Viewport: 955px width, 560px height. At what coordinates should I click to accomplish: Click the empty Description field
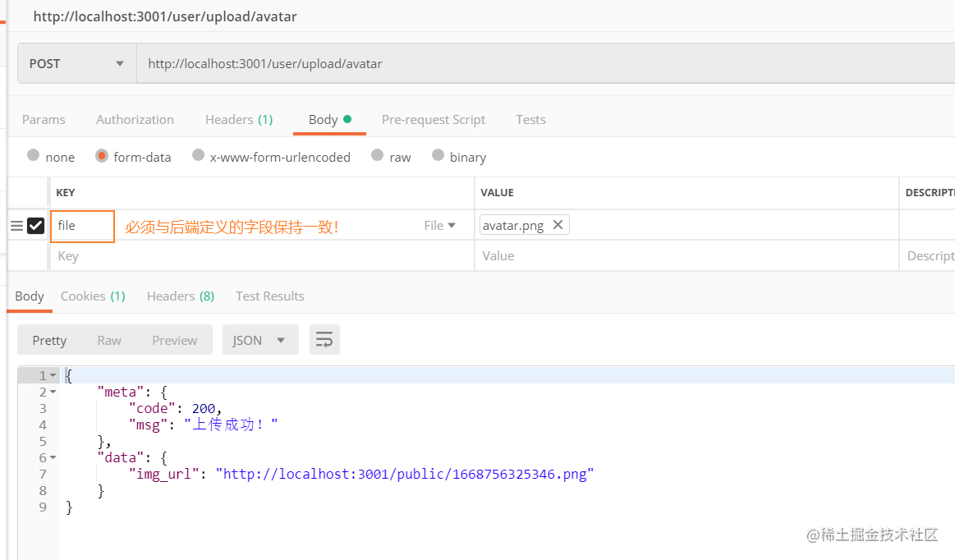(x=927, y=256)
